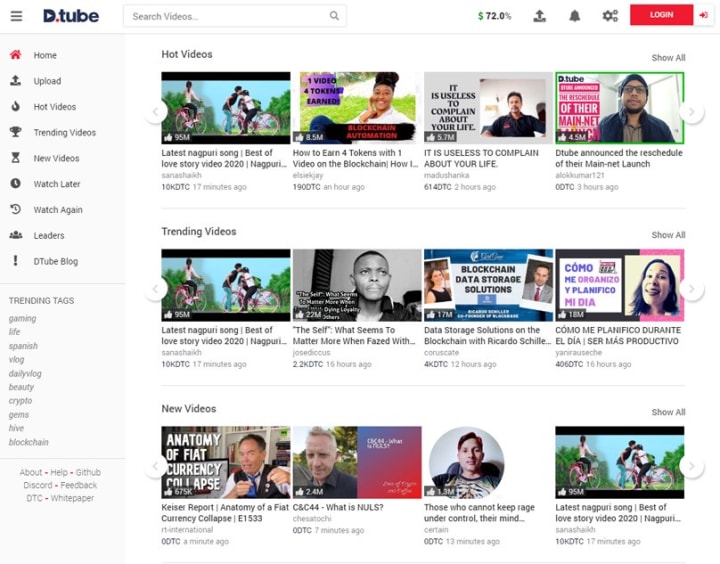This screenshot has height=564, width=720.
Task: Click Show All for Hot Videos
Action: coord(668,58)
